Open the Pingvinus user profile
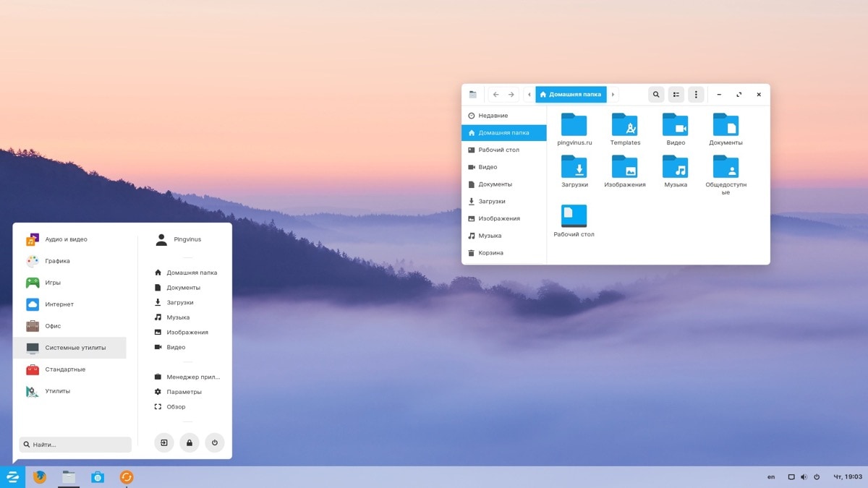This screenshot has height=488, width=868. [x=179, y=239]
